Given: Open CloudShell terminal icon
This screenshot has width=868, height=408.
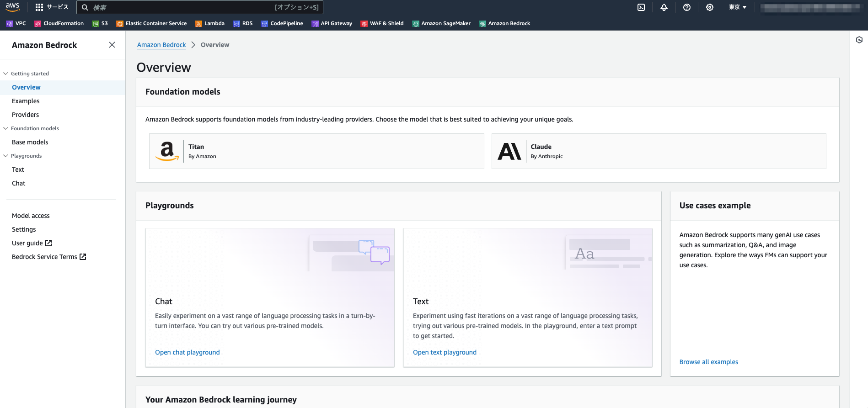Looking at the screenshot, I should (x=641, y=7).
